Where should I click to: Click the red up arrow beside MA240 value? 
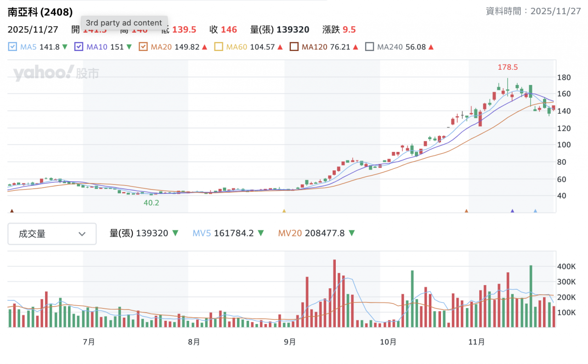(431, 47)
